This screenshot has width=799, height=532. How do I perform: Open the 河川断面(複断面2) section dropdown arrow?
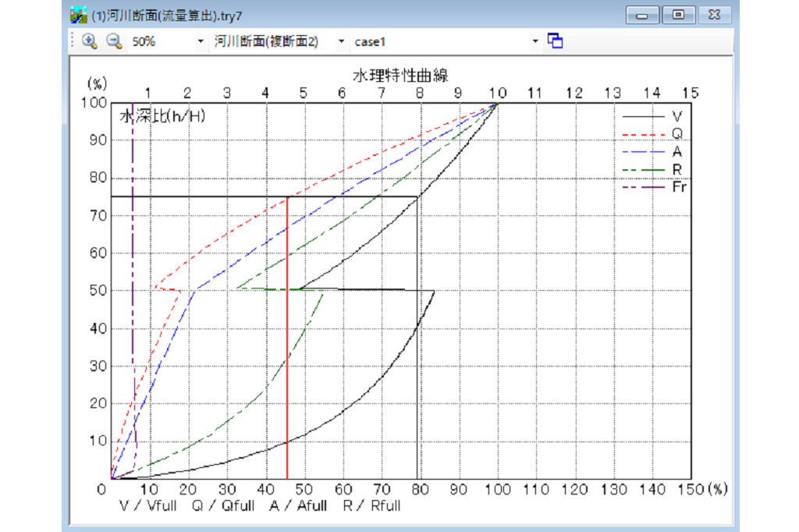tap(342, 42)
